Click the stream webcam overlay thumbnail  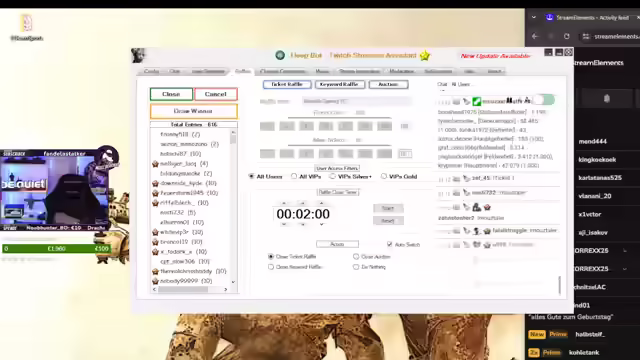tap(54, 190)
